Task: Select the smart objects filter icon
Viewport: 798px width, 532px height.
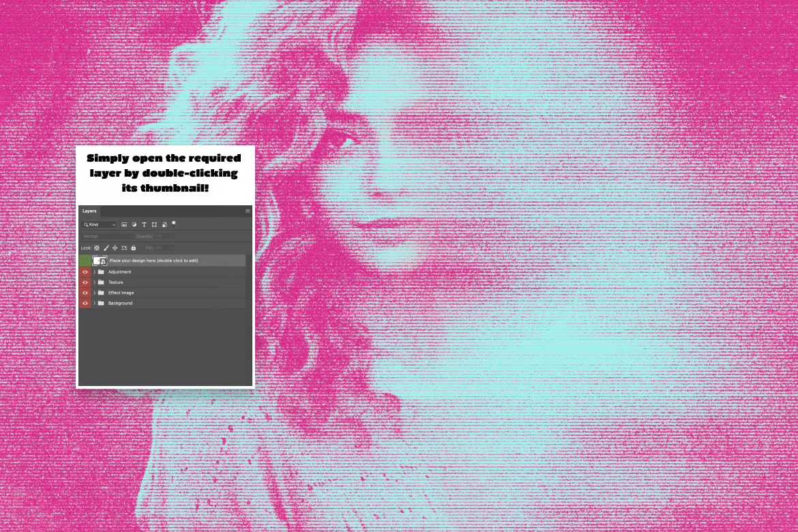Action: pyautogui.click(x=164, y=224)
